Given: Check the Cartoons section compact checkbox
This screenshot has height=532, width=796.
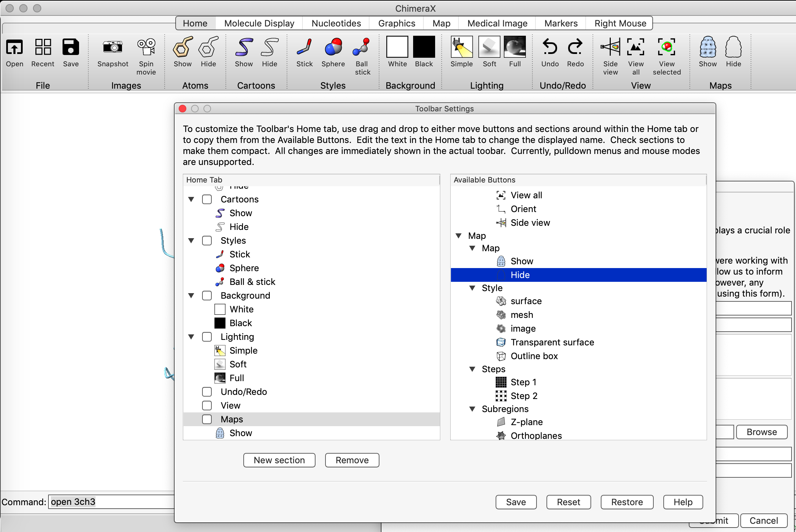Looking at the screenshot, I should [207, 199].
